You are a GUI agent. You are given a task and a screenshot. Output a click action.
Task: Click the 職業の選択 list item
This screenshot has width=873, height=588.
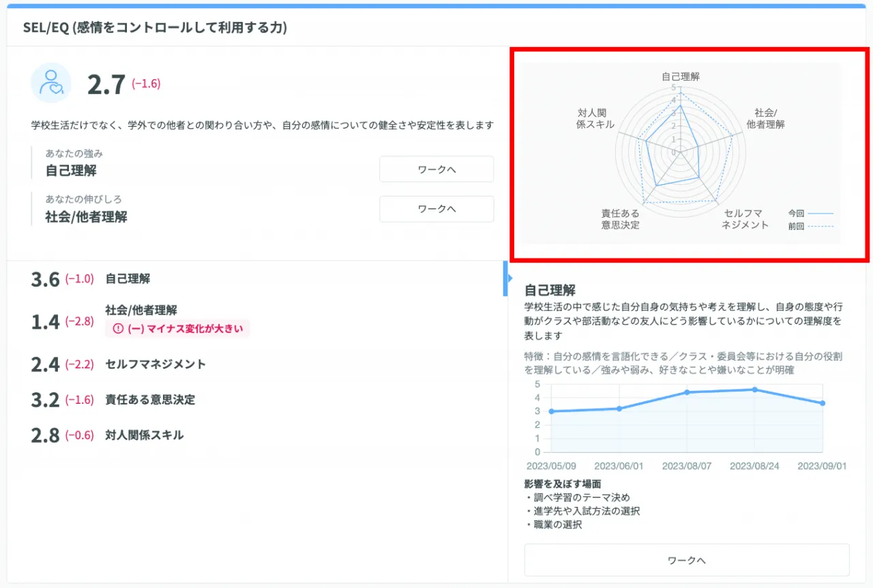coord(553,525)
